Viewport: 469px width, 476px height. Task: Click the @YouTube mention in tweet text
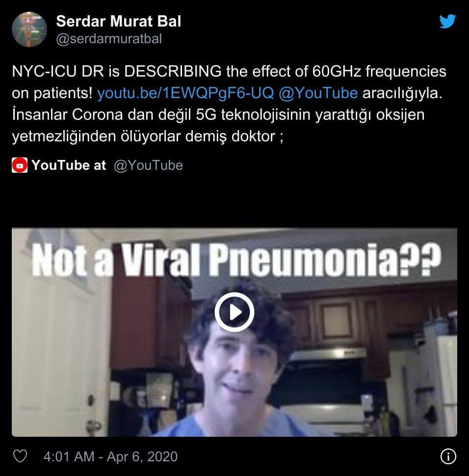[x=318, y=93]
